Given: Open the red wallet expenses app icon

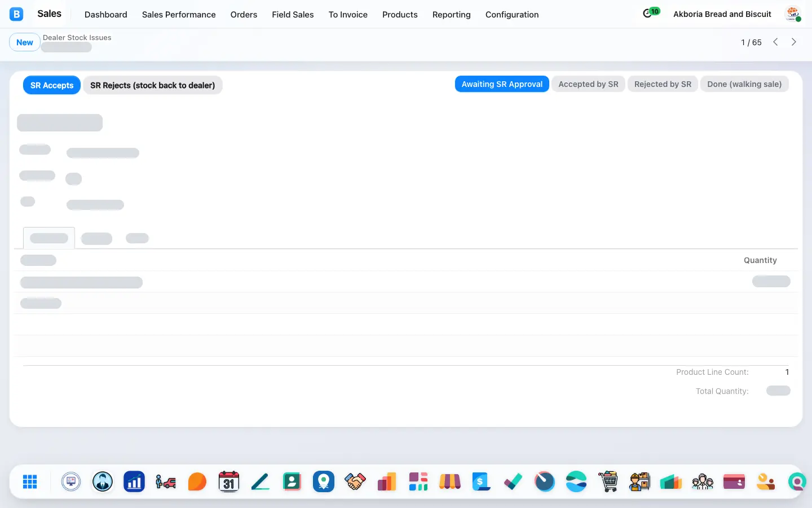Looking at the screenshot, I should pos(734,481).
